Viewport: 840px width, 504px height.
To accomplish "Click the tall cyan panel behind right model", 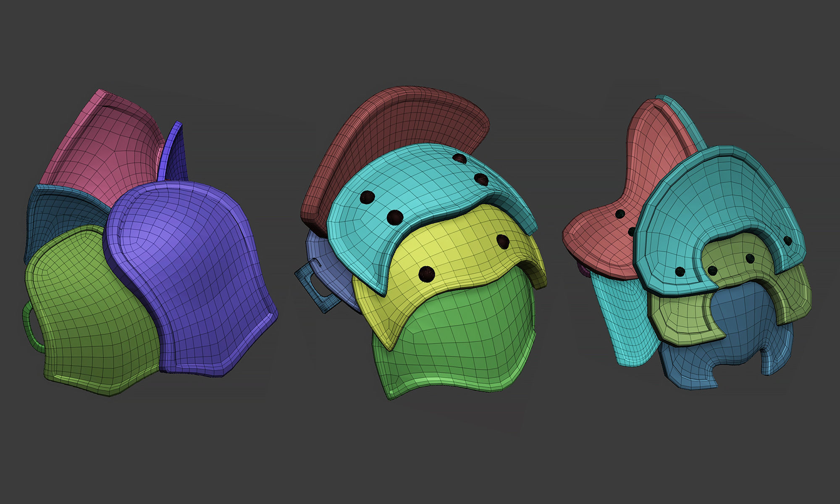I will [x=626, y=319].
